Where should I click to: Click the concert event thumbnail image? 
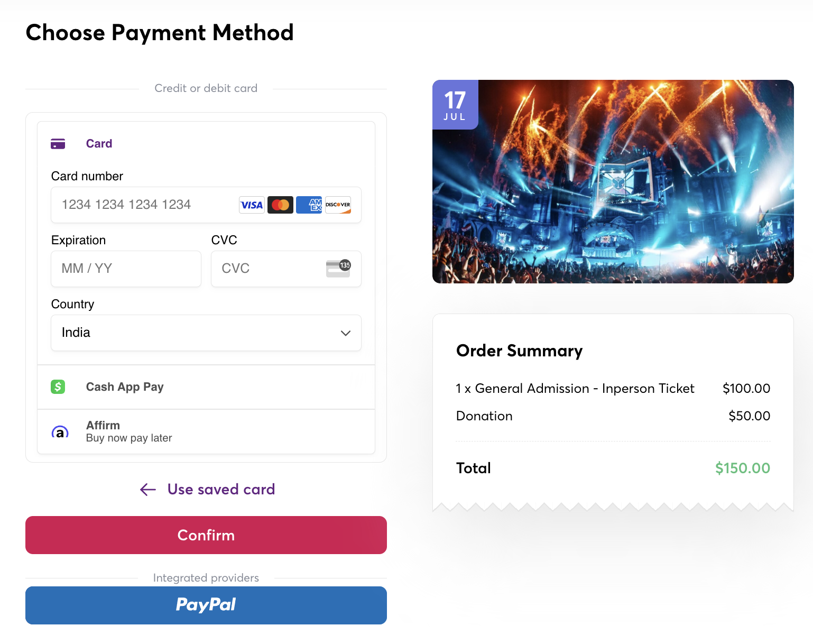(613, 181)
